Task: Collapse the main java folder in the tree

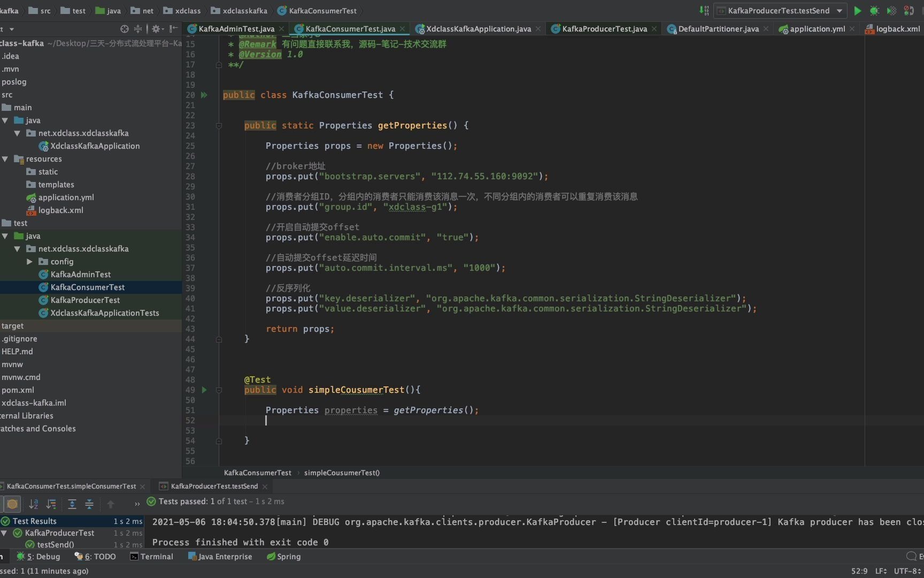Action: pyautogui.click(x=5, y=120)
